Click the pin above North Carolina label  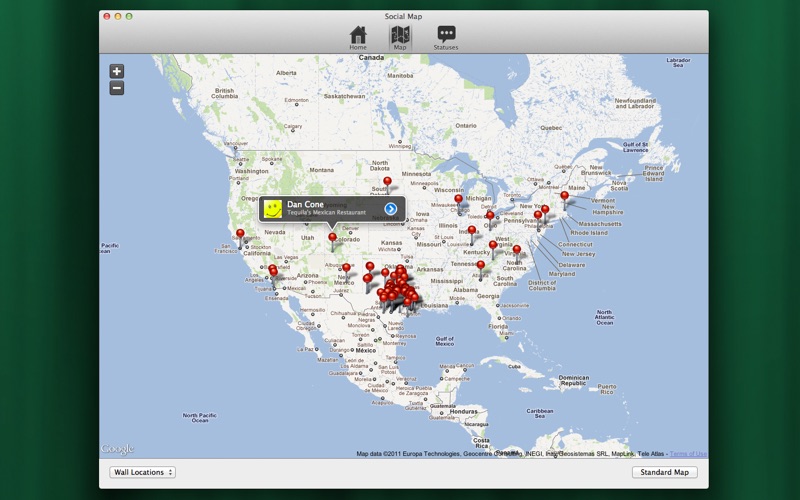(517, 249)
